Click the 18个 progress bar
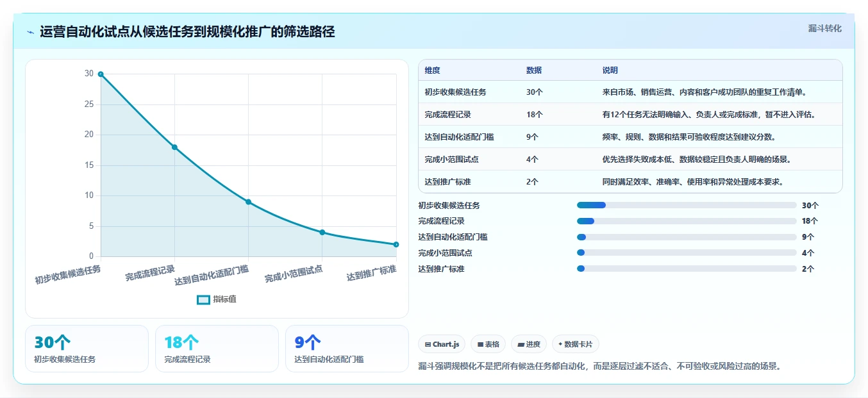This screenshot has width=868, height=398. [687, 221]
